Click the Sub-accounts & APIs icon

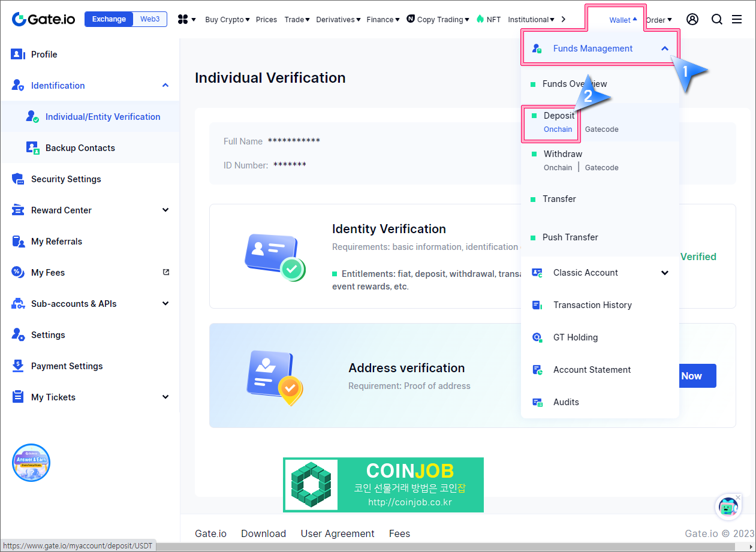coord(18,303)
